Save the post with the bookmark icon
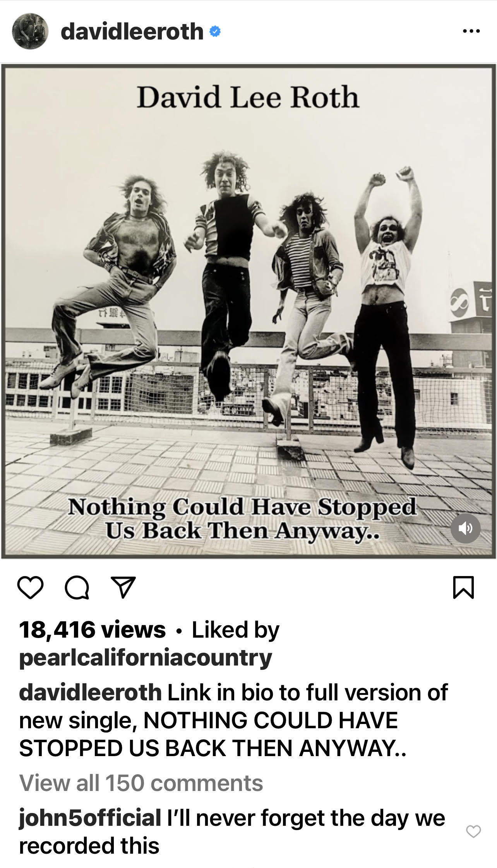This screenshot has height=868, width=497. 463,588
